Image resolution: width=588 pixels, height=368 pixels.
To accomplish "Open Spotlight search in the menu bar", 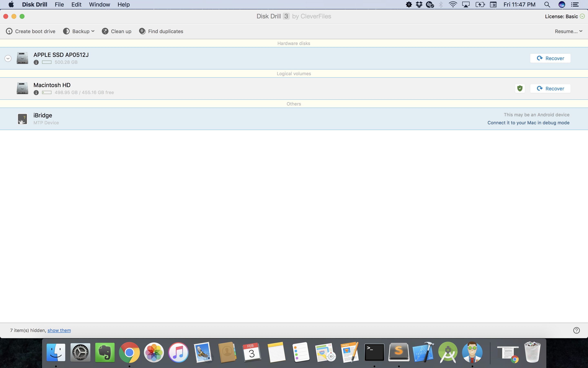I will pos(547,4).
